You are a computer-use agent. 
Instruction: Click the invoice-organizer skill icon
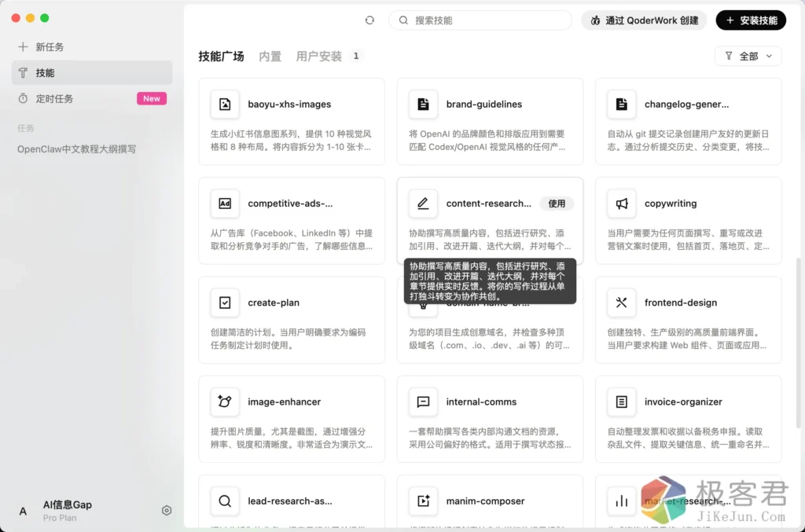tap(622, 402)
